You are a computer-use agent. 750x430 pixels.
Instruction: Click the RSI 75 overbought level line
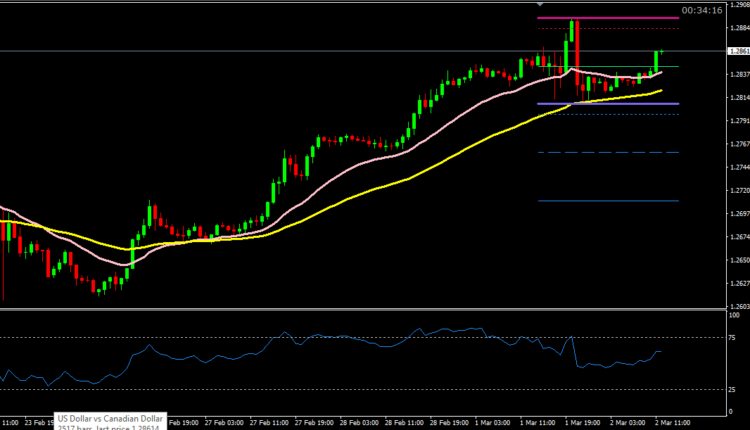click(x=300, y=337)
